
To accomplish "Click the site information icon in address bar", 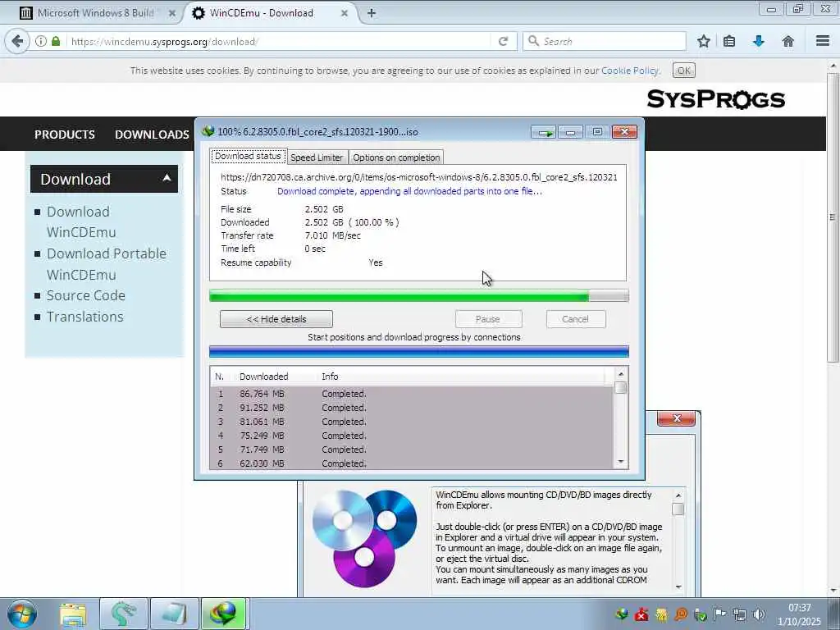I will pyautogui.click(x=41, y=41).
